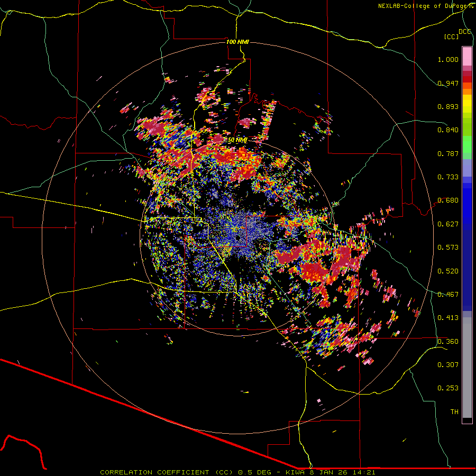Click the [CC] label above the color bar
476x476 pixels.
coord(451,36)
